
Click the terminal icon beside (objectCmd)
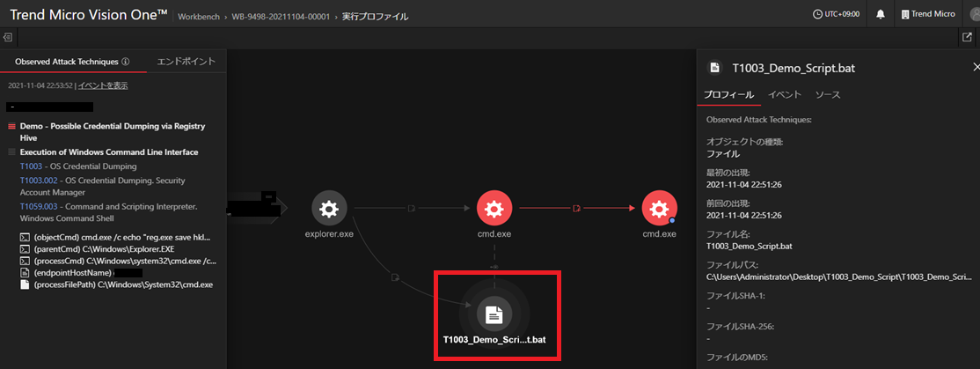25,238
